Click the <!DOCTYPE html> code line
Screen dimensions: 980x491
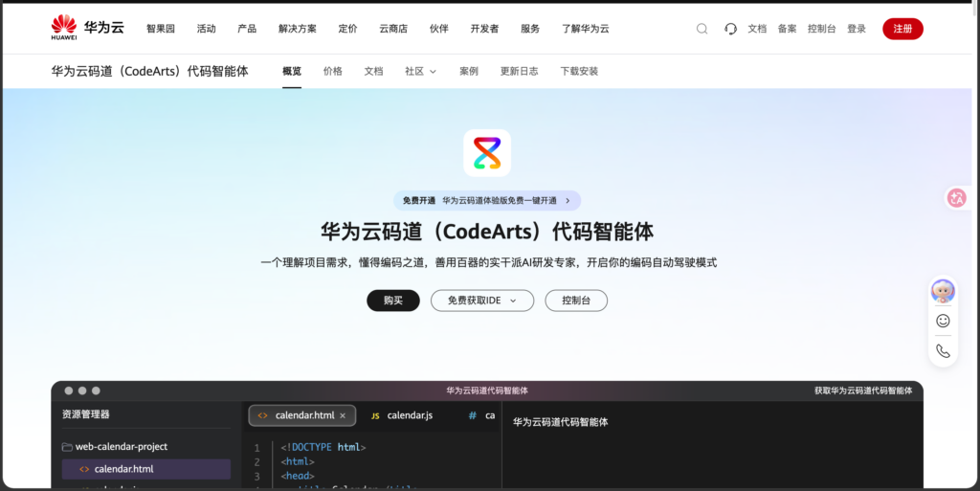click(x=323, y=447)
